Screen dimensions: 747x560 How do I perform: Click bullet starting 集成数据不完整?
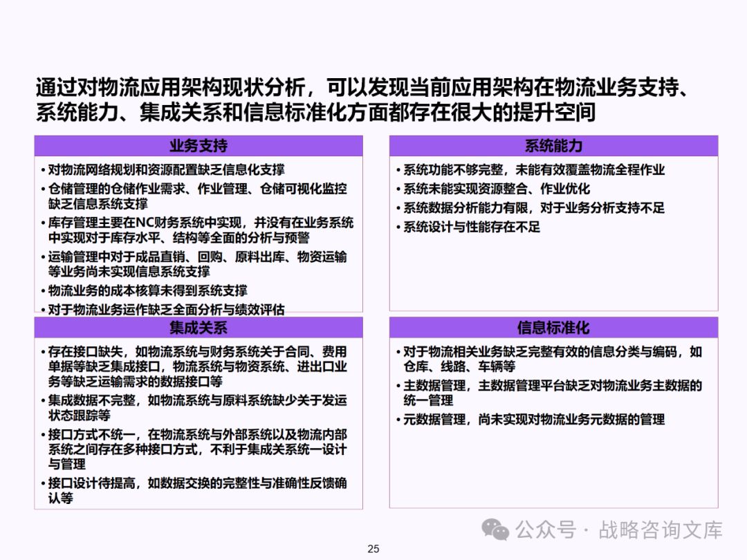tap(194, 408)
